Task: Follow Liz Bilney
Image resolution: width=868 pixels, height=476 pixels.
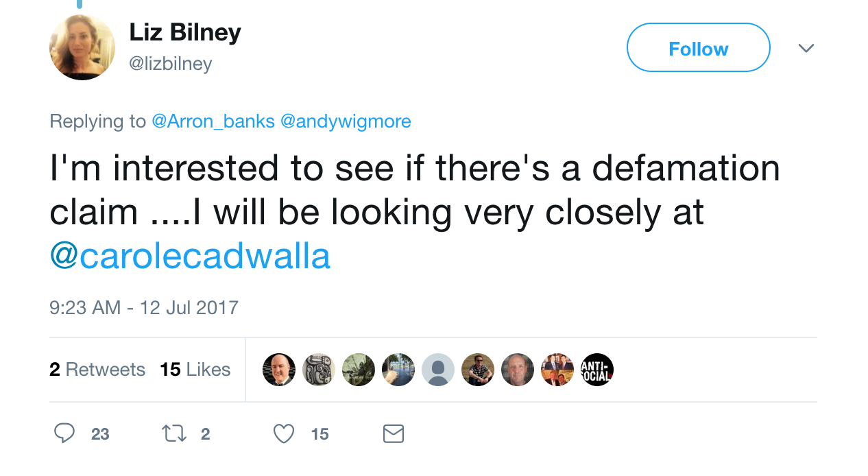Action: tap(698, 48)
